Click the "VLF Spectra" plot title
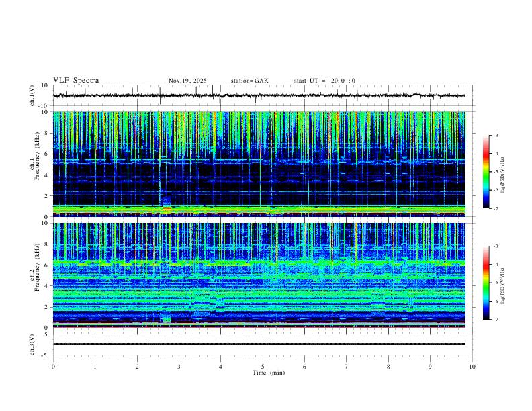This screenshot has width=532, height=411. (76, 81)
